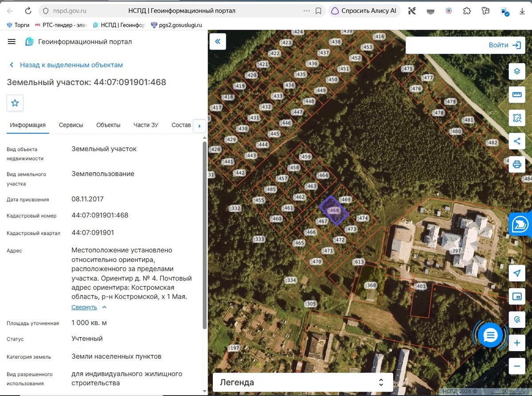Open the Состав tab

[181, 125]
